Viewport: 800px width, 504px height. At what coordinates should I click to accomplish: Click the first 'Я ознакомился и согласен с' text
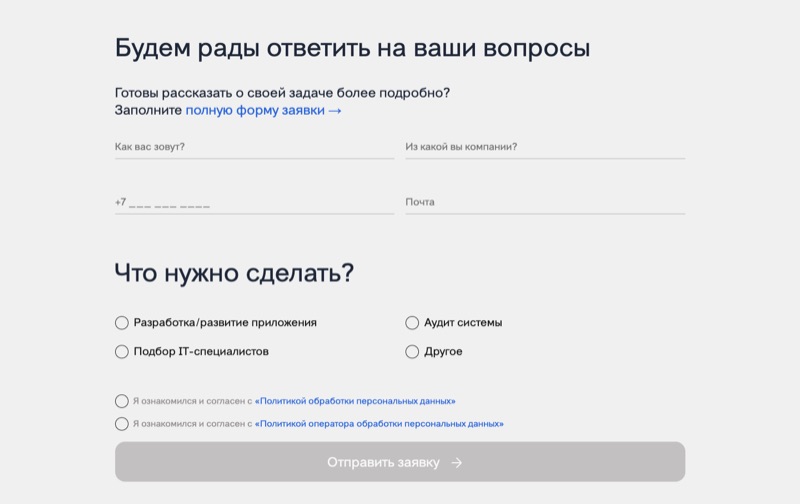192,401
